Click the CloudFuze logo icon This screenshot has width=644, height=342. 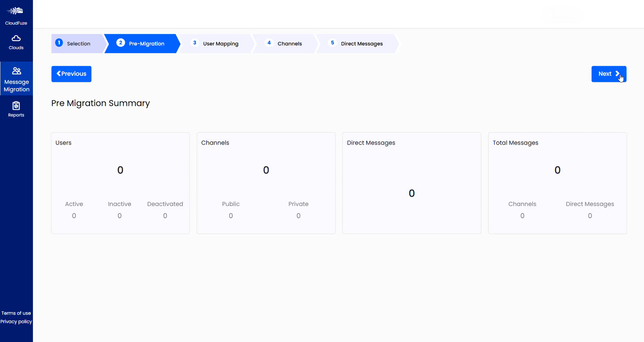pyautogui.click(x=16, y=11)
